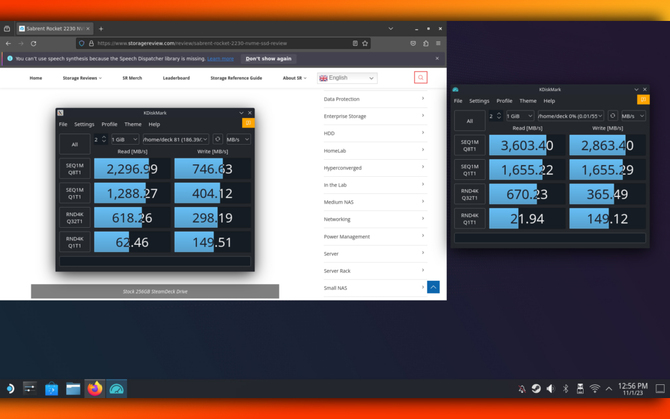
Task: Open the Networking category row
Action: tap(374, 219)
